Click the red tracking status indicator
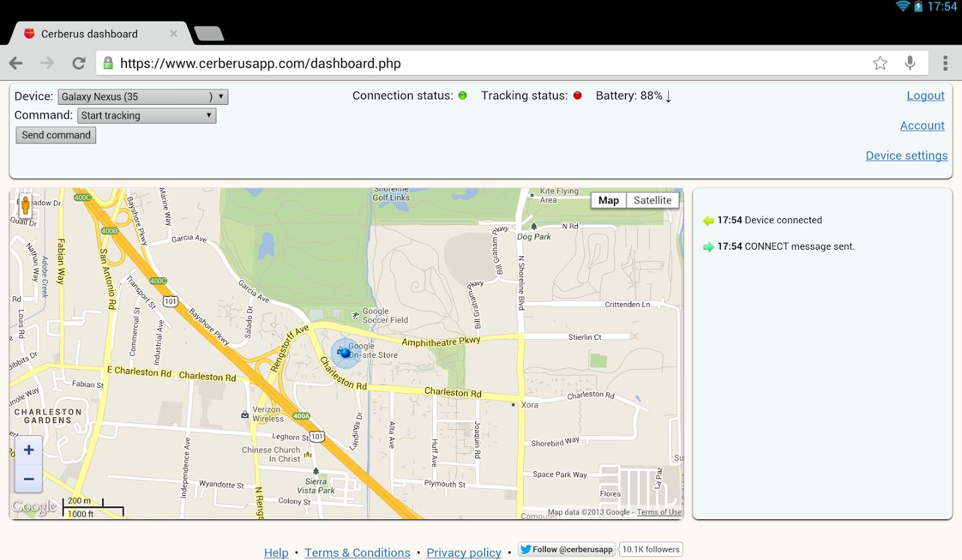The image size is (962, 560). pos(577,95)
